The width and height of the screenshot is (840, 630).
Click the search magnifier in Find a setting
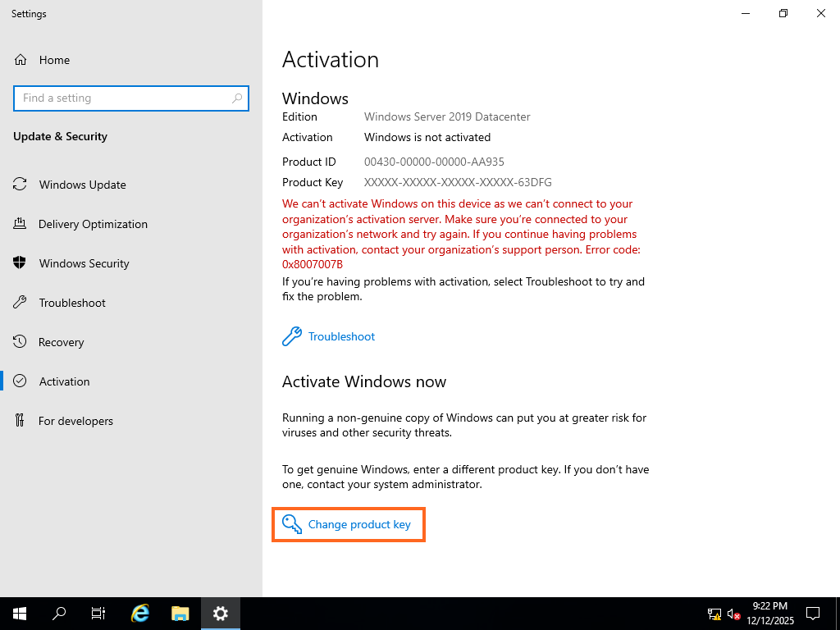(237, 98)
